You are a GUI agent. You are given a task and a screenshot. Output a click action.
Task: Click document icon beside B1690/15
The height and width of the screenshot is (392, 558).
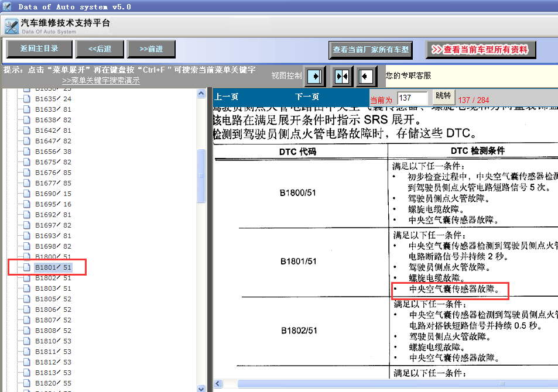pyautogui.click(x=27, y=194)
